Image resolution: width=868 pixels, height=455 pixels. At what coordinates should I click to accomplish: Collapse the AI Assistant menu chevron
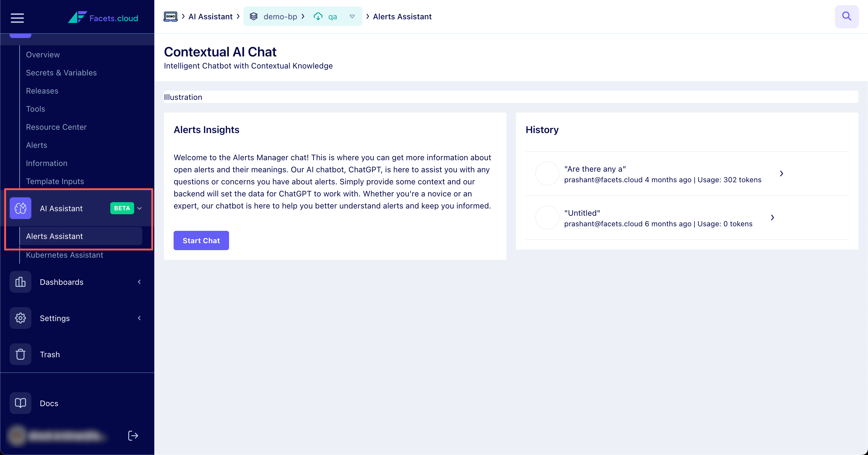[140, 208]
